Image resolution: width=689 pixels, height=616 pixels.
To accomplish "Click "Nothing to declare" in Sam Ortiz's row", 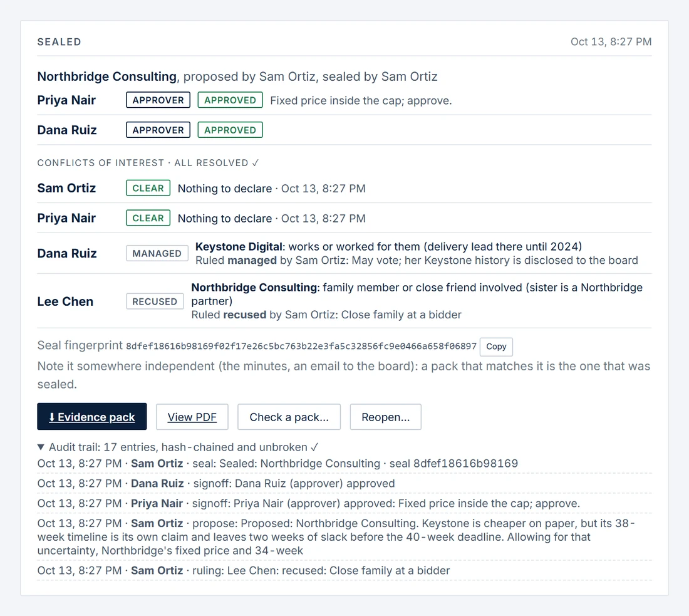I will point(224,189).
